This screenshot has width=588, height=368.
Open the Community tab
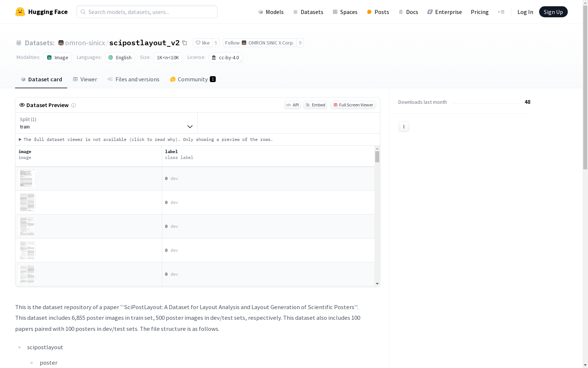point(193,79)
